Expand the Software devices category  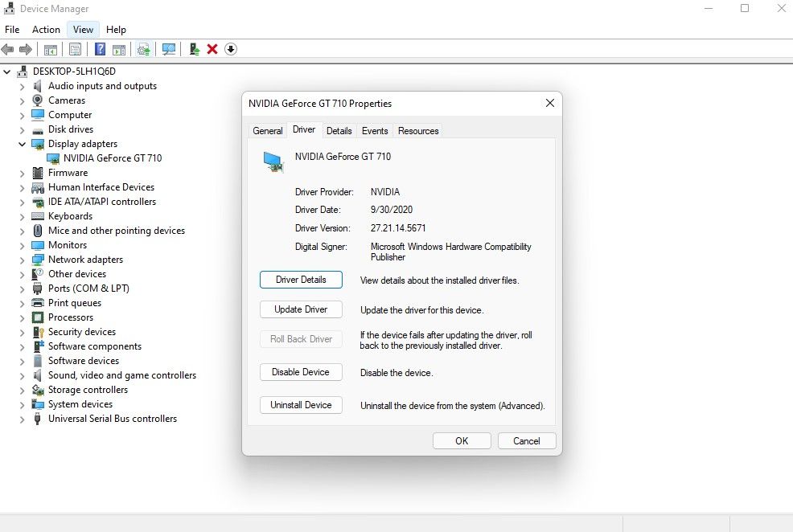pyautogui.click(x=22, y=362)
